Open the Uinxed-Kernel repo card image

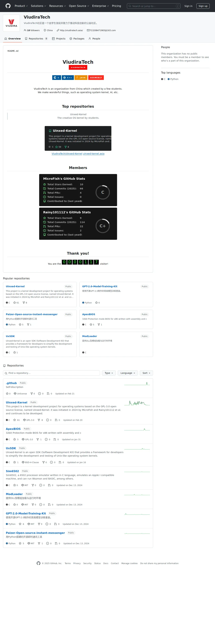(78, 138)
